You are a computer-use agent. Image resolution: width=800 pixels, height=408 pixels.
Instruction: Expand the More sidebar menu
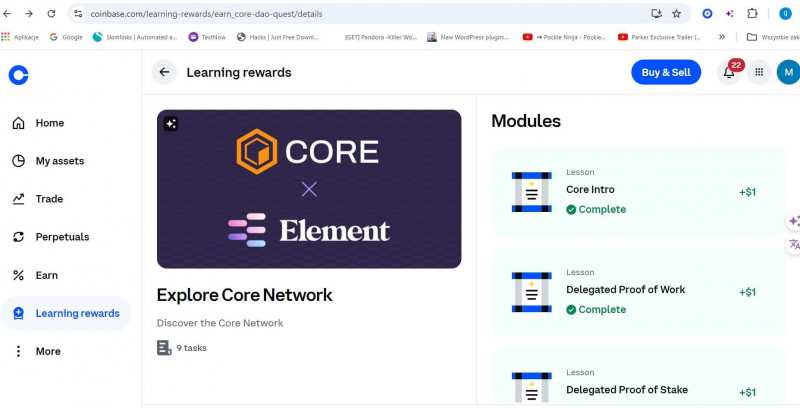47,351
